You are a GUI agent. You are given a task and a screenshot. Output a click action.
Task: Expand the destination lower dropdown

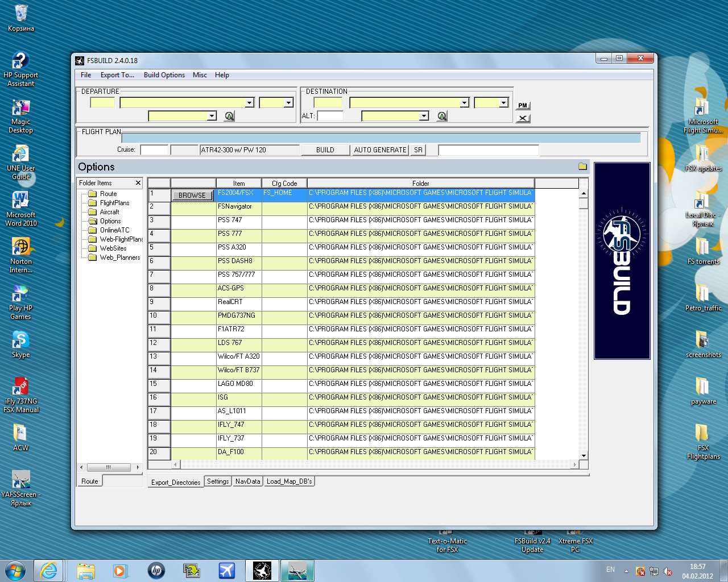pyautogui.click(x=423, y=116)
